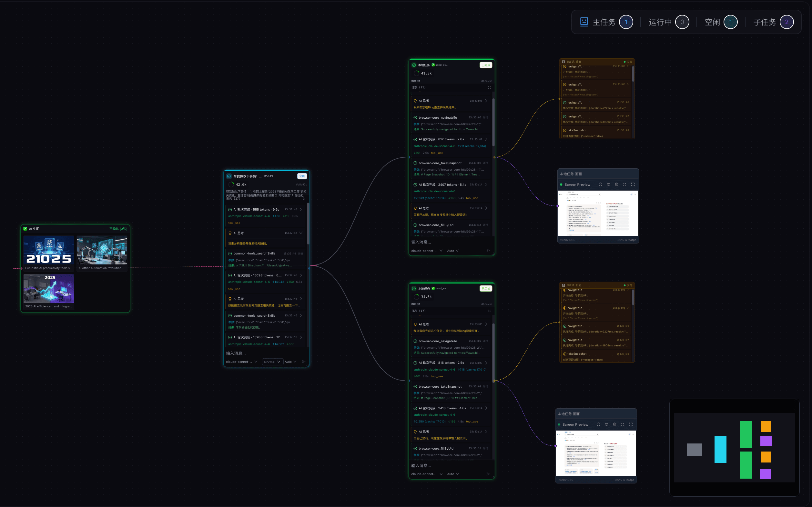812x507 pixels.
Task: Click 已完成 badge on upper 本地任务 node
Action: (x=485, y=65)
